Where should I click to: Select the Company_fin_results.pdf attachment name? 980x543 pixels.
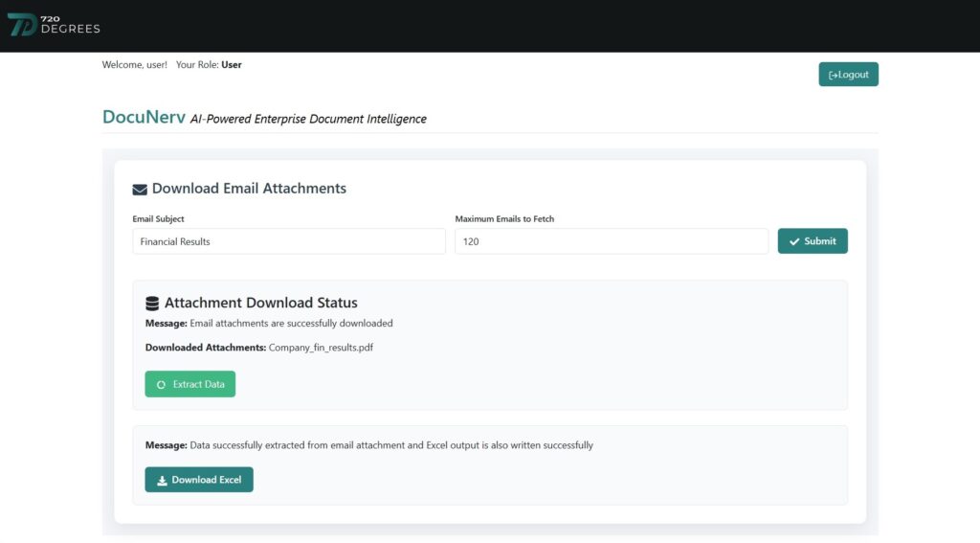pos(321,348)
